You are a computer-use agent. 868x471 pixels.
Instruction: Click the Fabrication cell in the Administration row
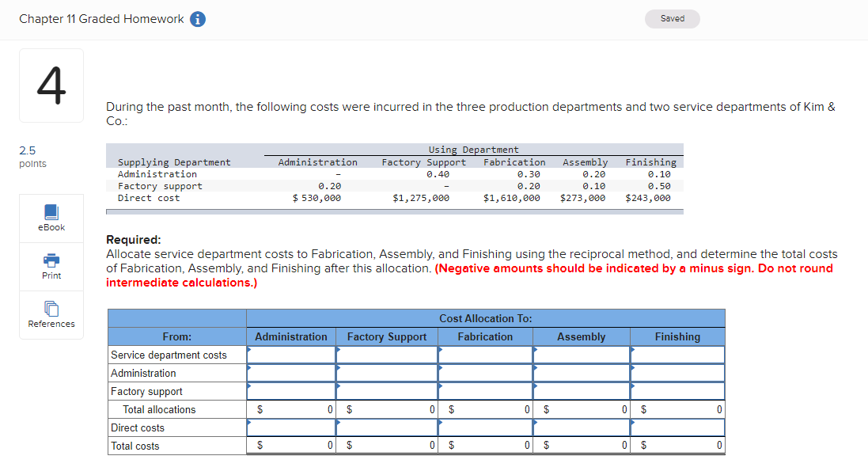point(484,373)
